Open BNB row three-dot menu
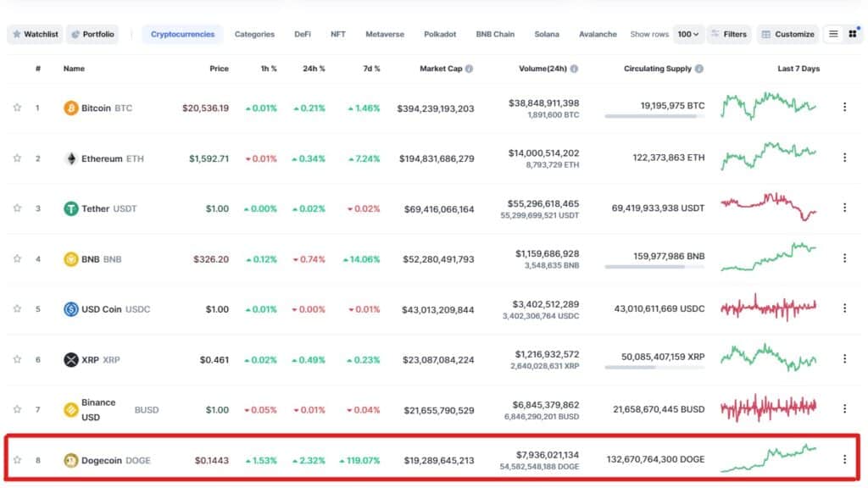 [844, 258]
